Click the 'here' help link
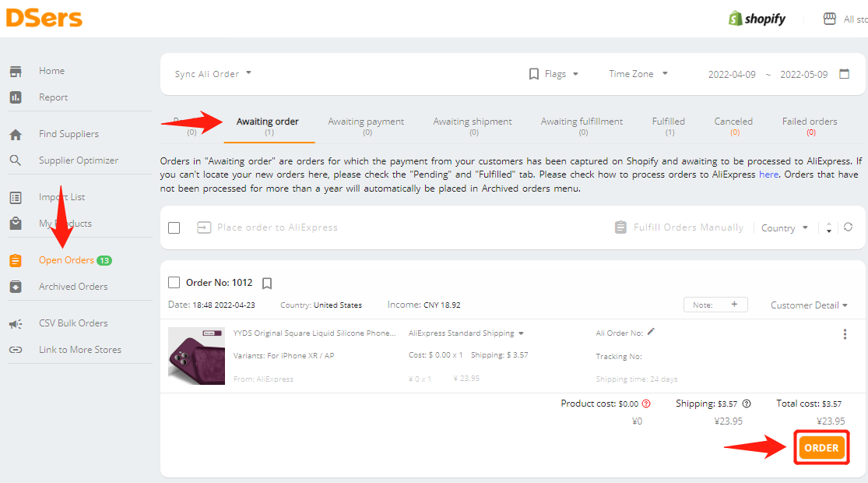The width and height of the screenshot is (868, 483). tap(768, 175)
